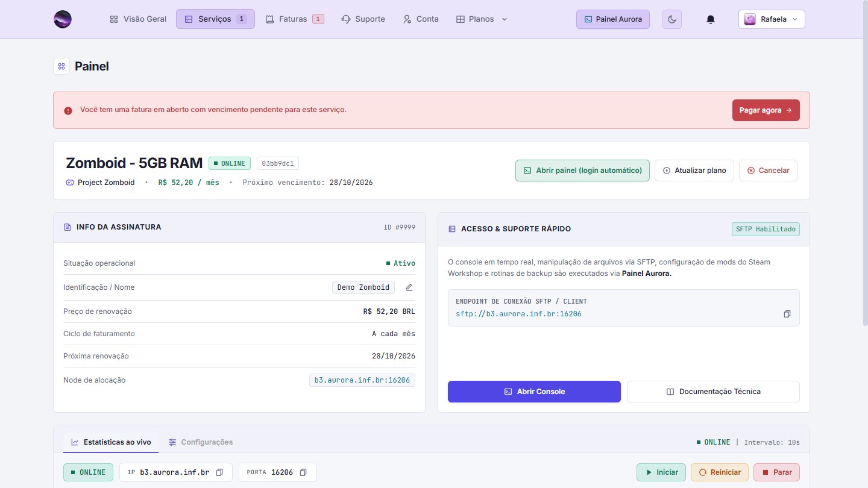Go to the Conta page

(x=421, y=19)
